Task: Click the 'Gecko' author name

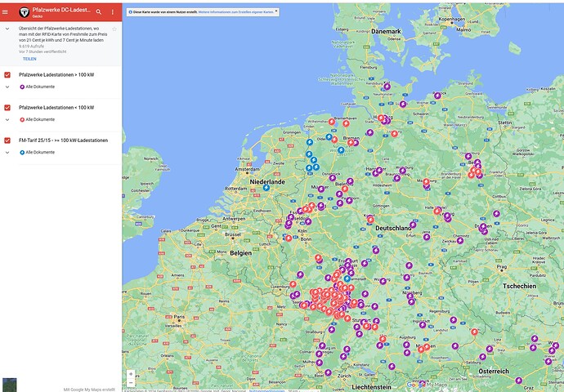Action: coord(38,16)
